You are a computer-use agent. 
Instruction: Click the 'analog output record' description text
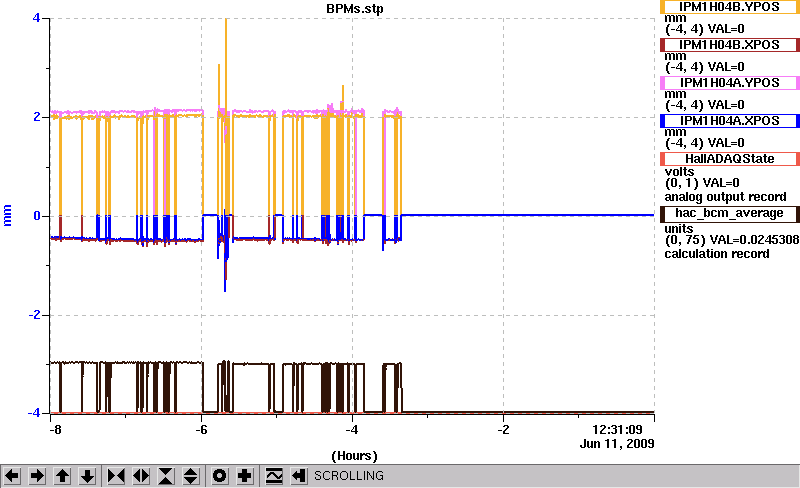click(x=725, y=197)
